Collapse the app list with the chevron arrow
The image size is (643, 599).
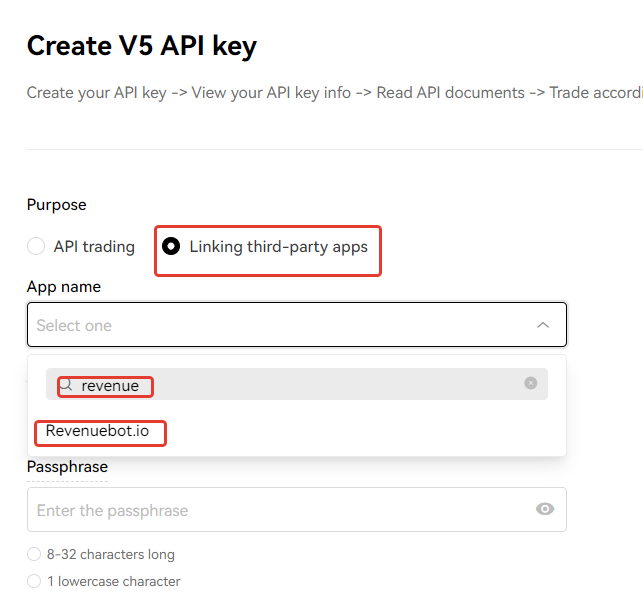(x=543, y=325)
